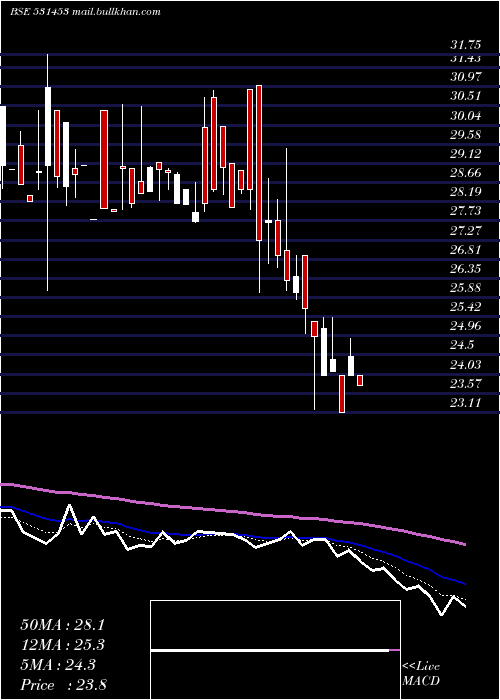Click the last red candlestick on the right
Viewport: 500px width, 700px height.
pos(360,380)
